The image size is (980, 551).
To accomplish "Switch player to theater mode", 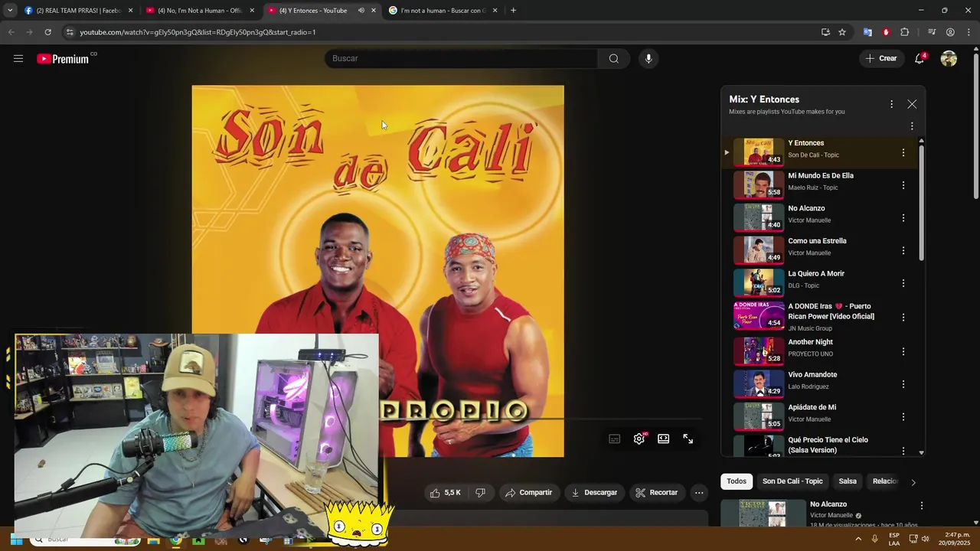I will [664, 439].
